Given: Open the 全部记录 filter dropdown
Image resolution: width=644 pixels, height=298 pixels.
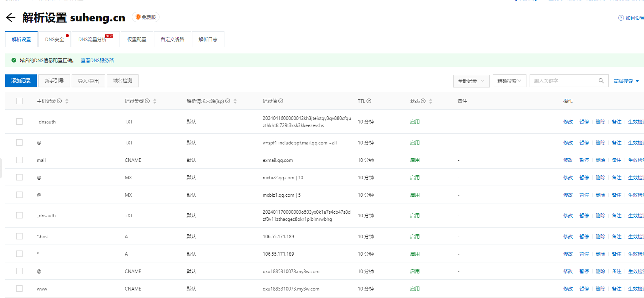Looking at the screenshot, I should tap(471, 81).
